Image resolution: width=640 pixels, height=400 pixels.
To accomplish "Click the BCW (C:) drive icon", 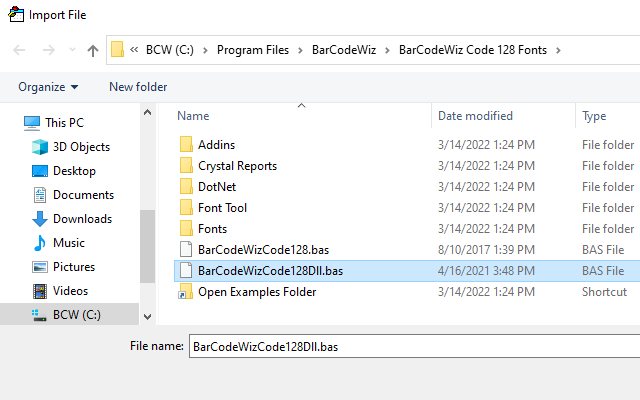I will click(39, 315).
